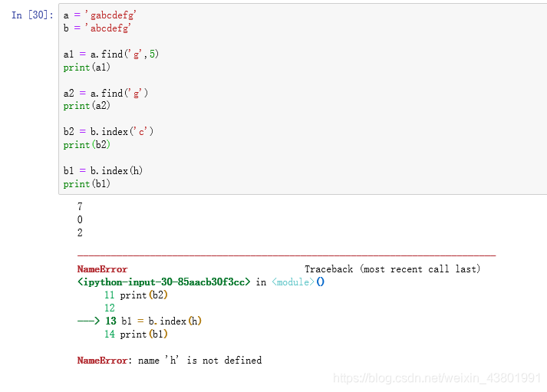
Task: Click 'Traceback (most recent call last)' text
Action: 393,269
